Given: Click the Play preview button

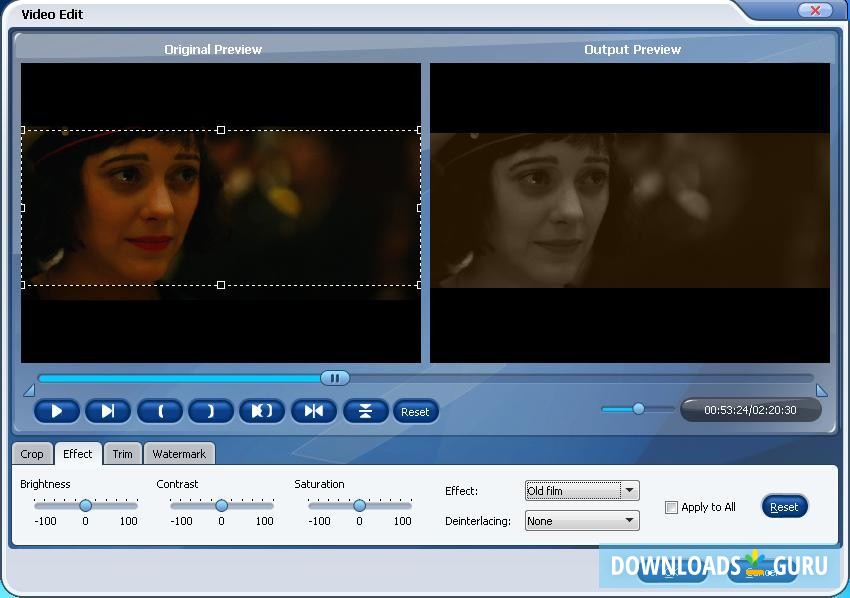Looking at the screenshot, I should click(x=57, y=411).
